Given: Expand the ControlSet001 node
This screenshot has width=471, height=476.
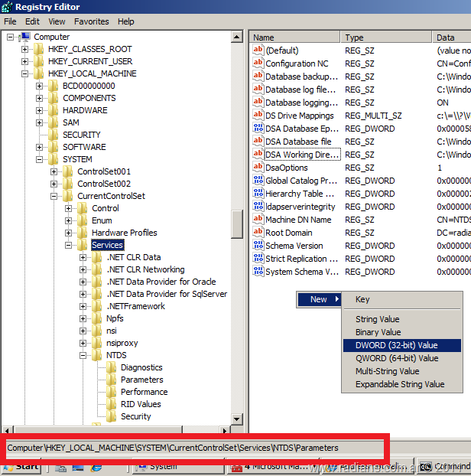Looking at the screenshot, I should pyautogui.click(x=54, y=171).
